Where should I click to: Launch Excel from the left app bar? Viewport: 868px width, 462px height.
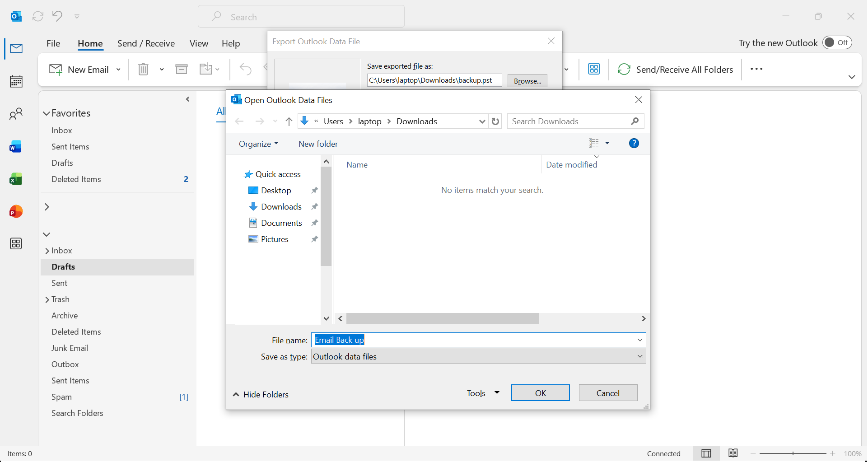pyautogui.click(x=16, y=179)
